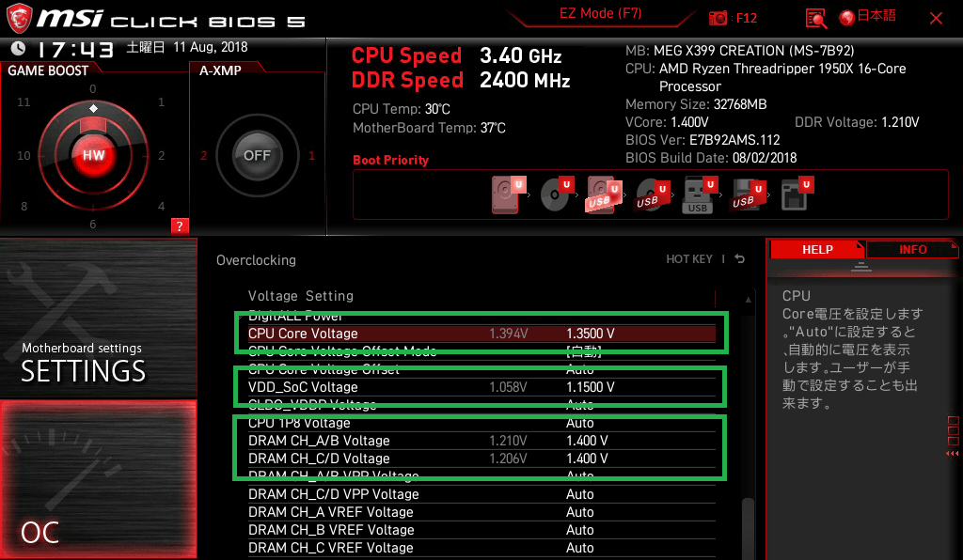Select the USB hard disk boot icon
Screen dimensions: 963x560
point(605,194)
